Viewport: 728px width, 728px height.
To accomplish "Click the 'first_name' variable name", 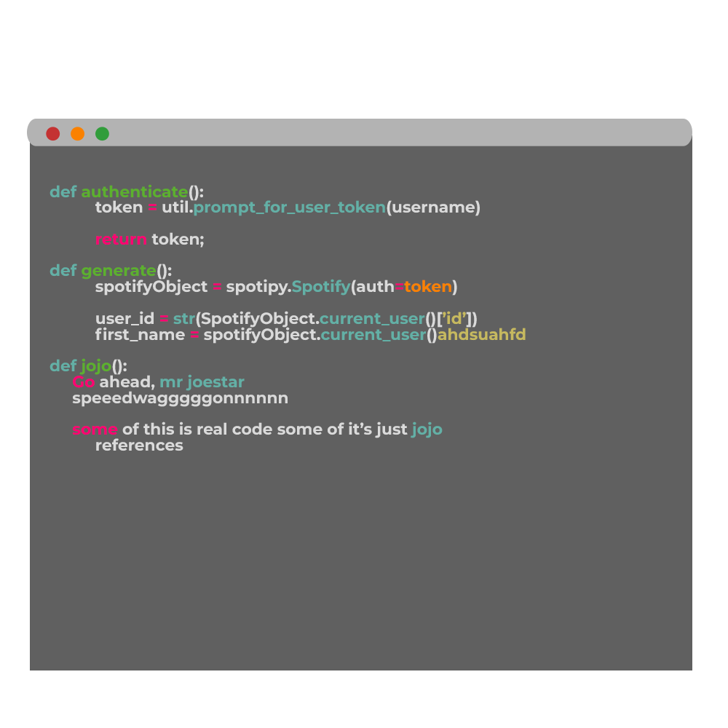I will click(x=140, y=335).
